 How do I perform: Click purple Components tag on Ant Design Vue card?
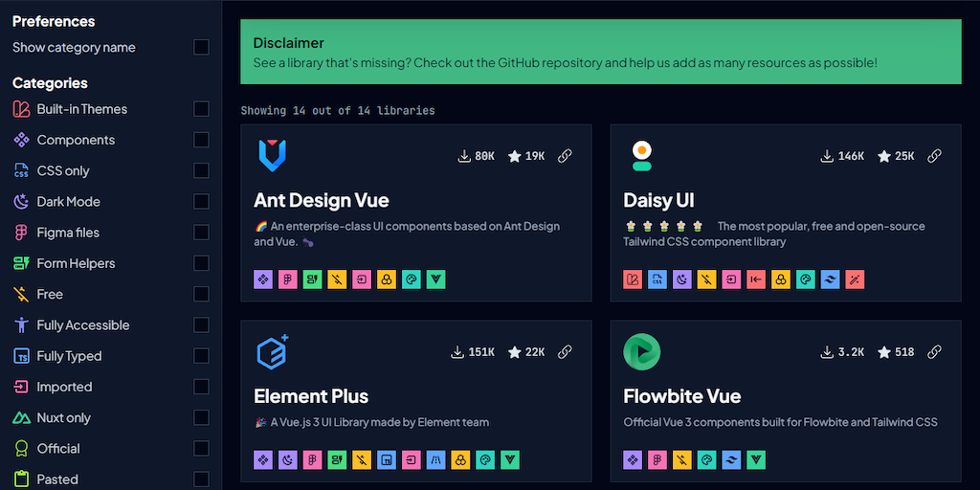263,279
